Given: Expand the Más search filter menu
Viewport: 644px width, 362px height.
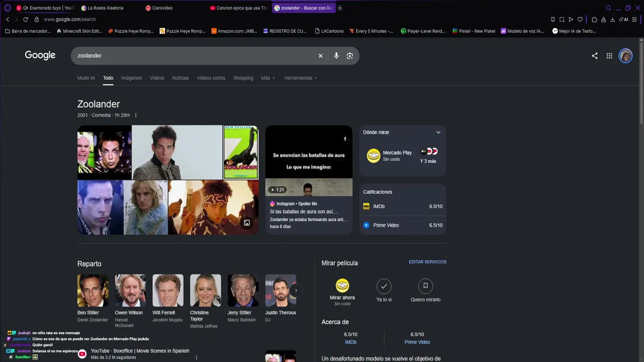Looking at the screenshot, I should click(268, 78).
